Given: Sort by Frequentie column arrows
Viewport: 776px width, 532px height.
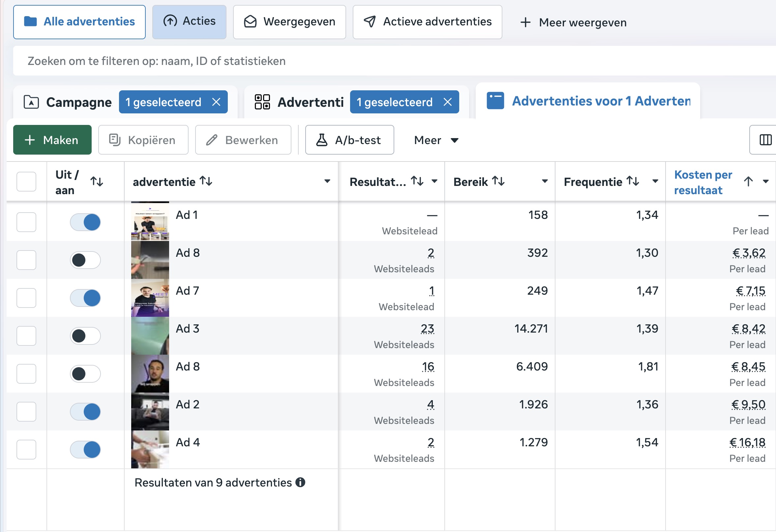Looking at the screenshot, I should coord(633,181).
